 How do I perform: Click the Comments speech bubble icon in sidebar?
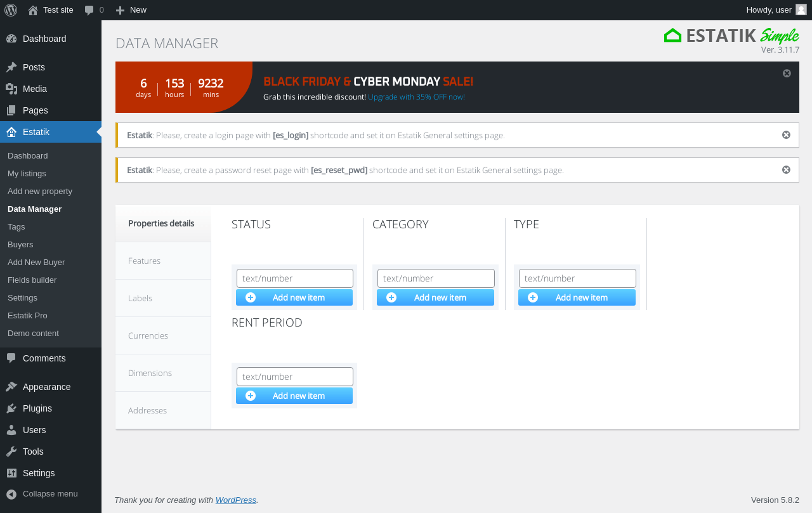pos(11,358)
